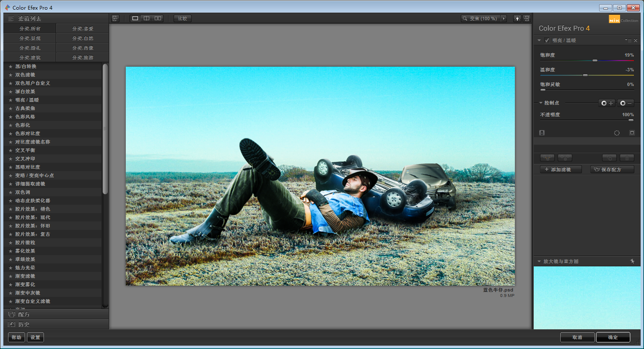This screenshot has height=349, width=644.
Task: Select the 分类.婚礼 category tab
Action: coord(30,48)
